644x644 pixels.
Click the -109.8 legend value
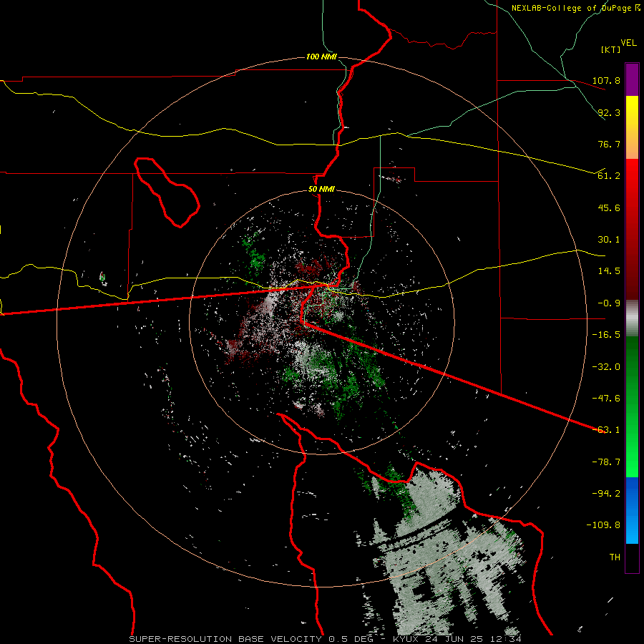[x=603, y=525]
